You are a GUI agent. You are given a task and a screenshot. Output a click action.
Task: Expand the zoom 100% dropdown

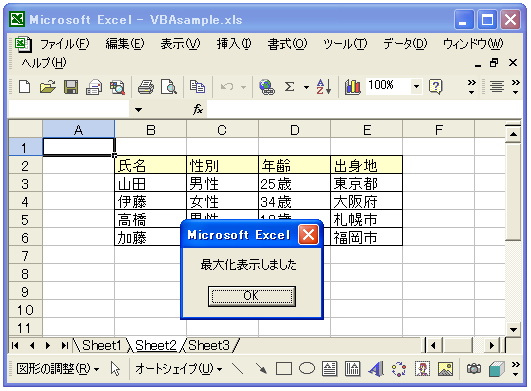[x=416, y=86]
